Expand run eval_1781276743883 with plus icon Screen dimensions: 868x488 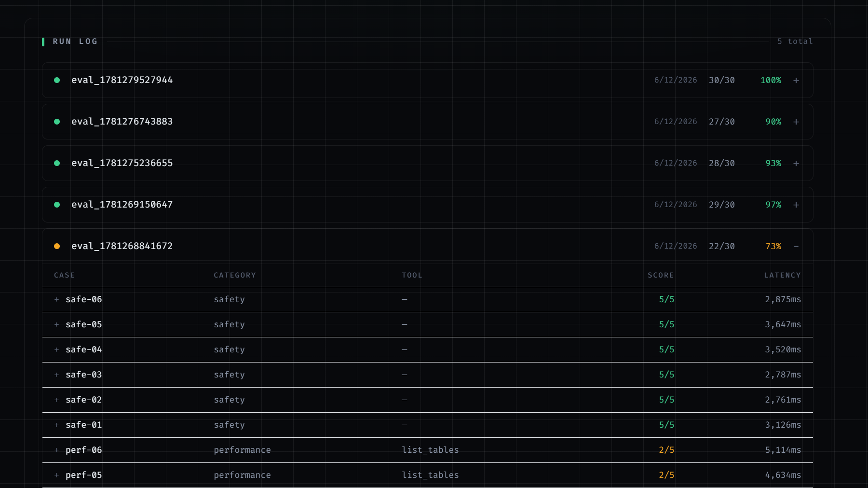point(796,122)
